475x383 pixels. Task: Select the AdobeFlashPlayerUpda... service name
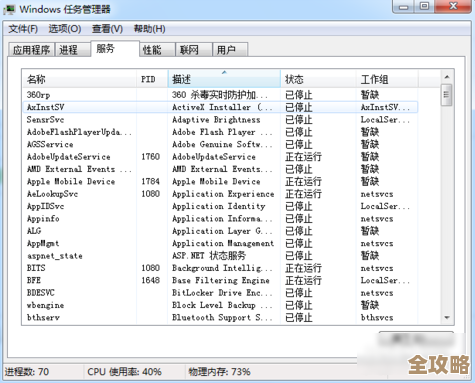click(x=79, y=132)
